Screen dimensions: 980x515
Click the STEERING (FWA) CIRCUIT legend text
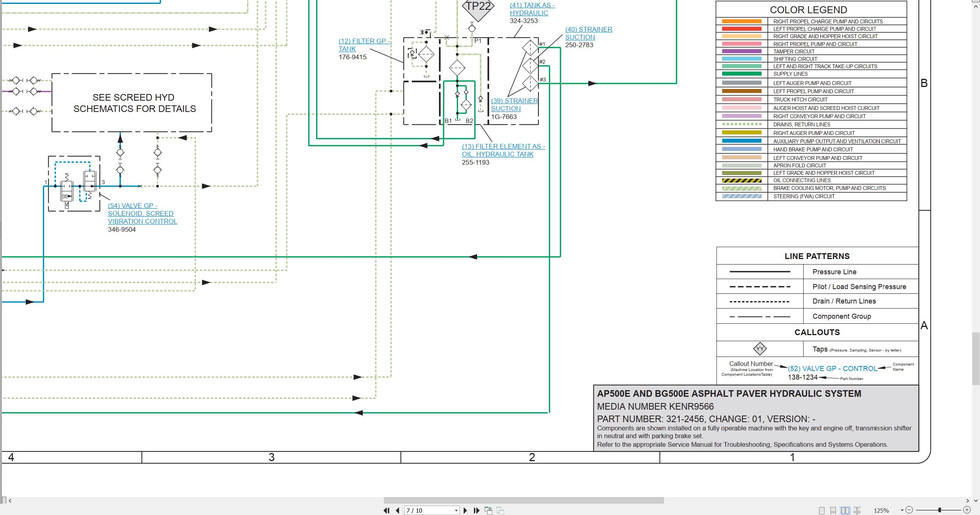[804, 196]
